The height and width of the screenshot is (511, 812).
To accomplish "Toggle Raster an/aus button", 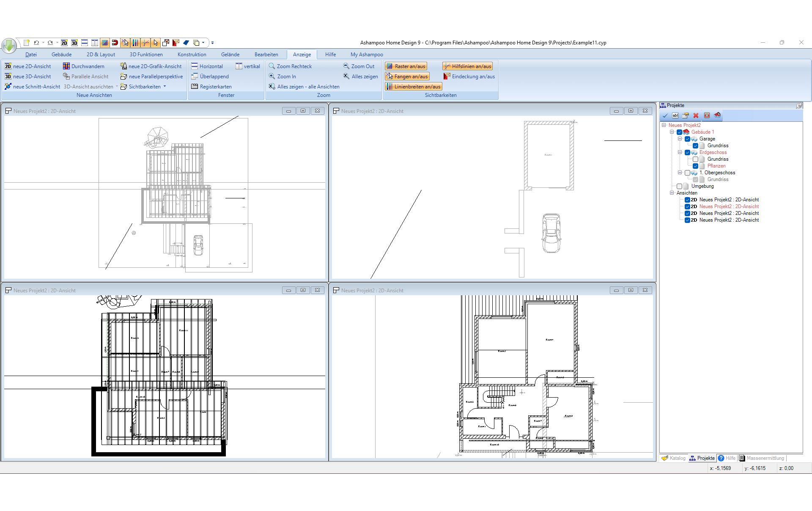I will 406,66.
